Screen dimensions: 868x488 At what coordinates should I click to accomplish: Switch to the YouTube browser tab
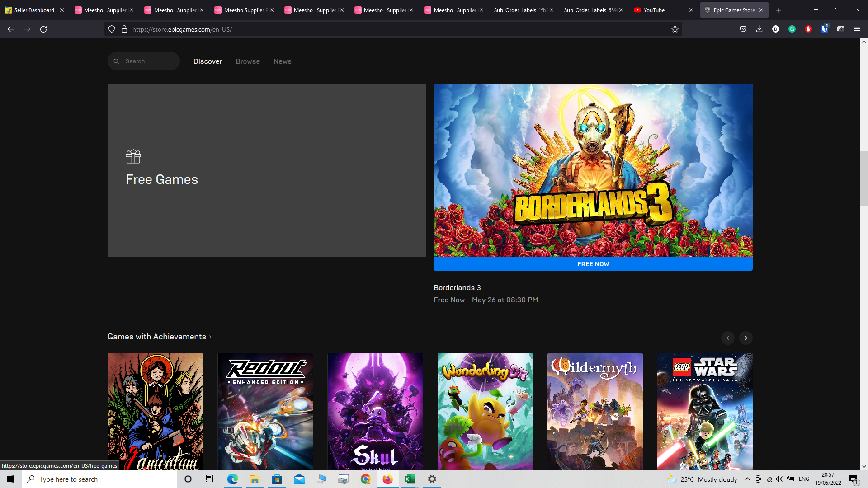tap(654, 10)
